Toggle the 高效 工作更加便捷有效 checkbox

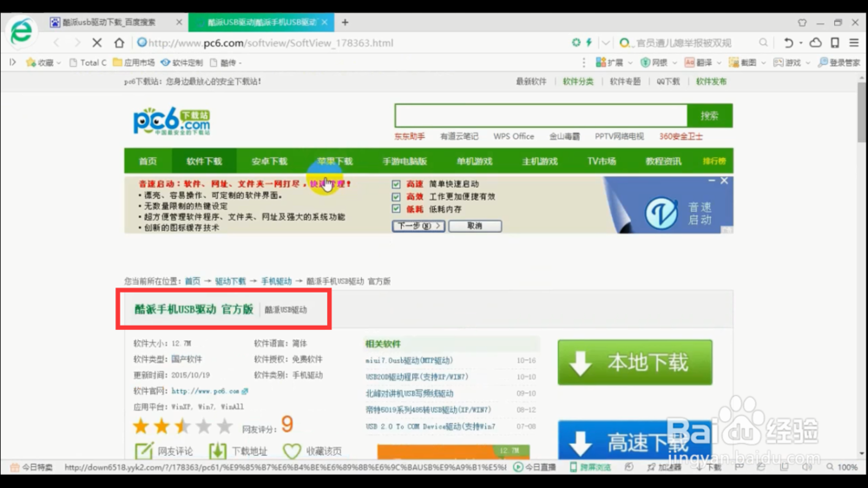coord(396,196)
